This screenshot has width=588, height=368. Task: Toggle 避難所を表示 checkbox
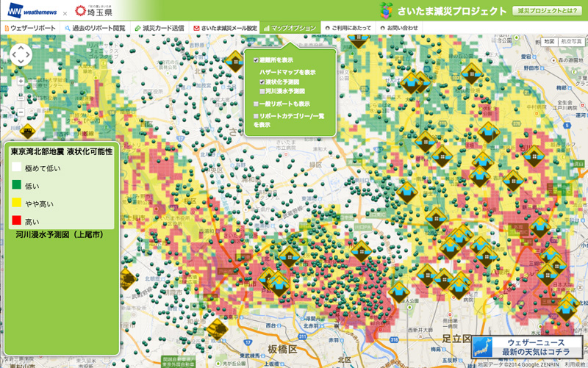(x=256, y=60)
